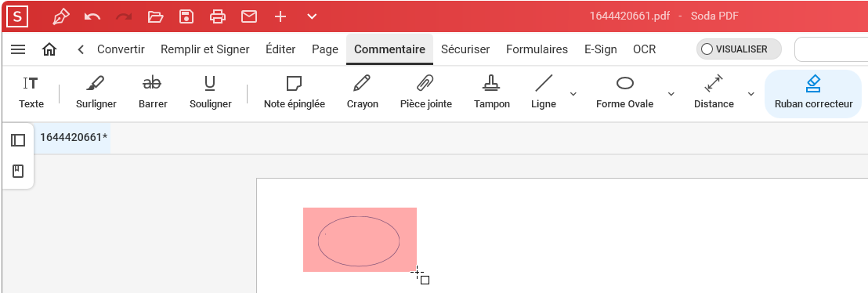
Task: Open the Distance tool dropdown arrow
Action: [x=751, y=93]
